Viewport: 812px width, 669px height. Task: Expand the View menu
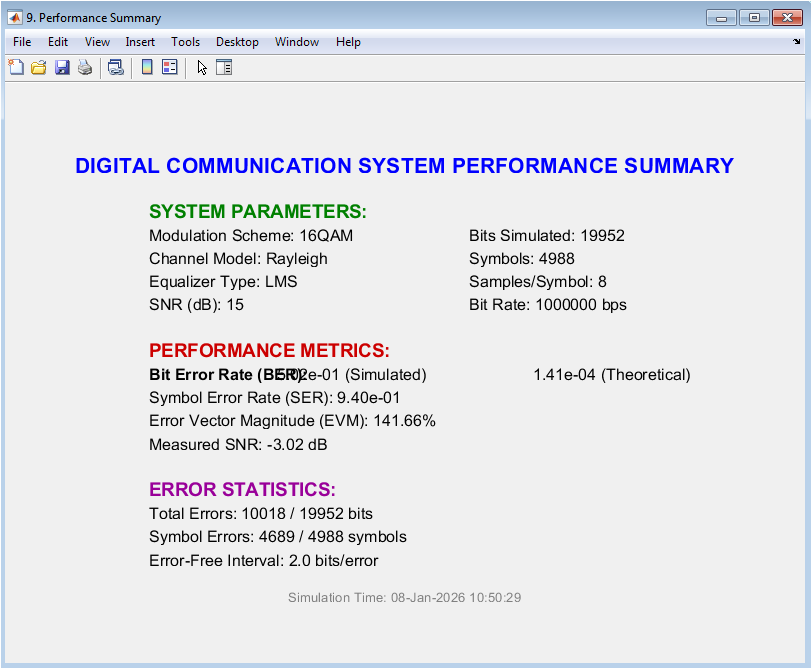pos(97,42)
